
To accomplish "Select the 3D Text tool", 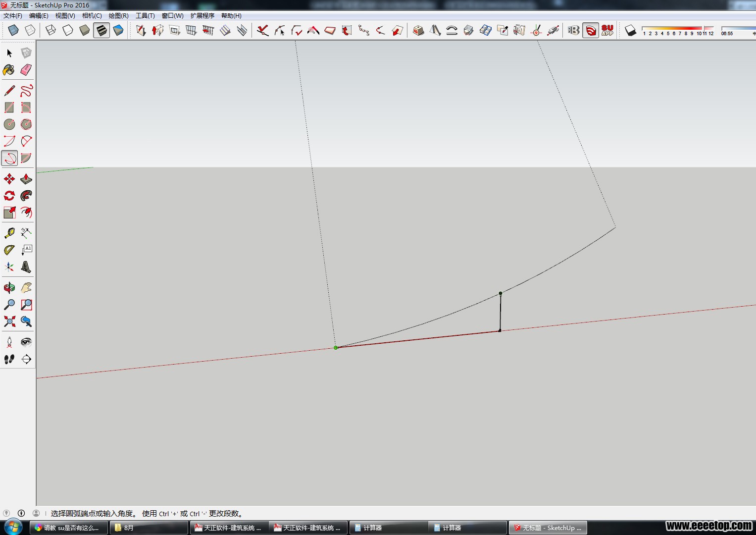I will click(26, 267).
